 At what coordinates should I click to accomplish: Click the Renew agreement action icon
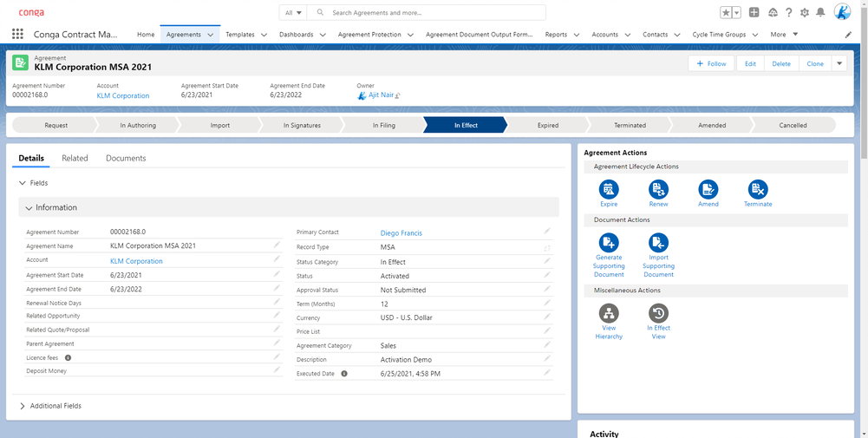coord(658,189)
